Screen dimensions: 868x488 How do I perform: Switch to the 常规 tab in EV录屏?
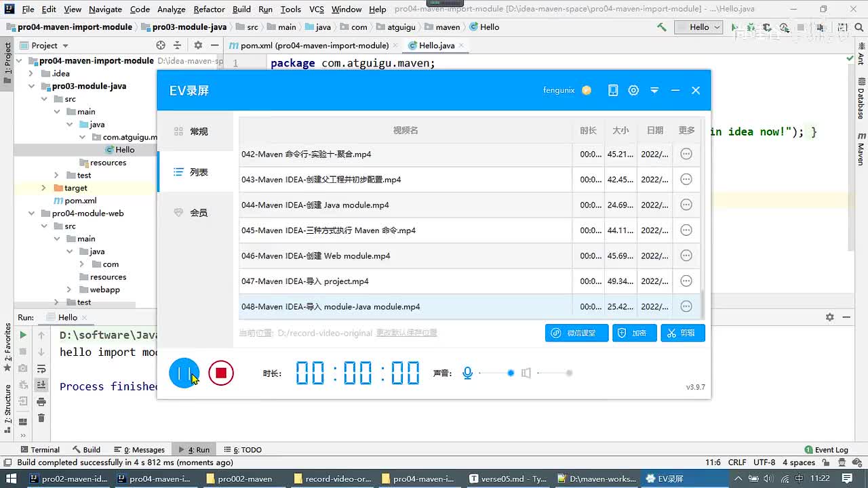(x=195, y=131)
